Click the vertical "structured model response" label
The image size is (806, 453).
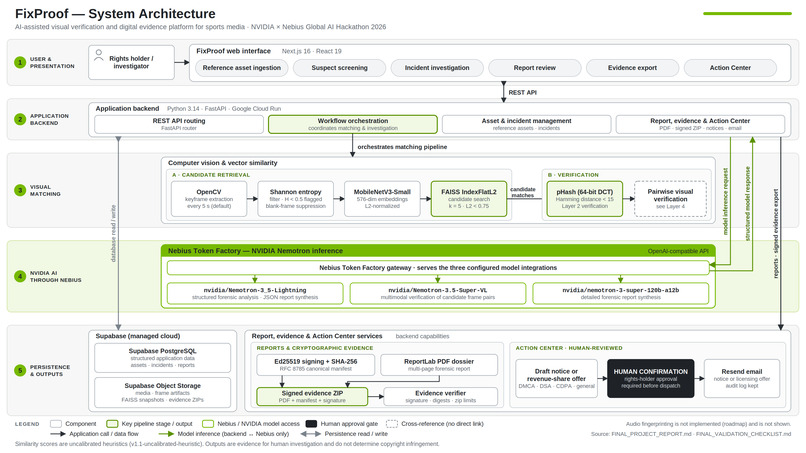coord(747,204)
